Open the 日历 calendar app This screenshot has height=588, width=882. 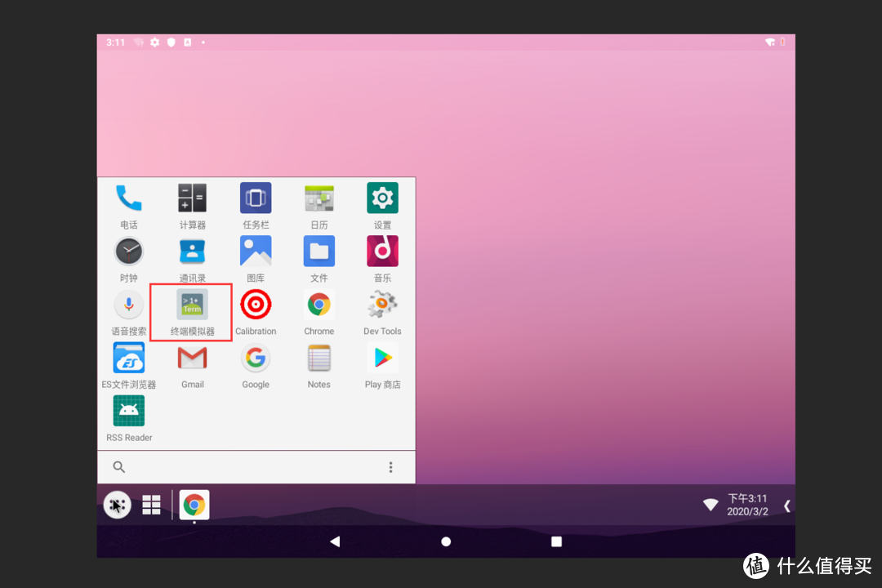[319, 206]
